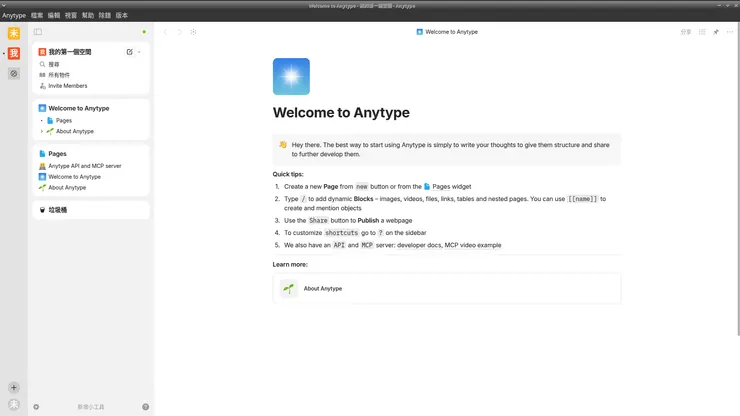Open the About Anytype card under Learn more
The width and height of the screenshot is (740, 416).
point(447,289)
